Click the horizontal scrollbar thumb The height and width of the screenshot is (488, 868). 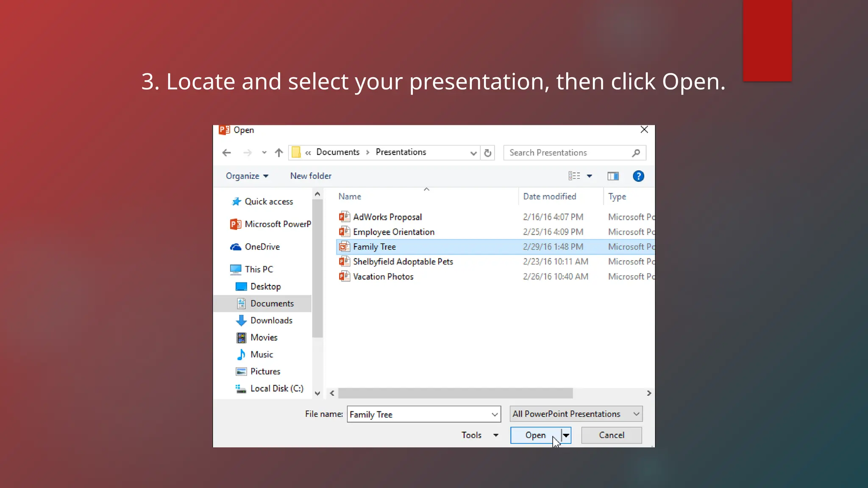pyautogui.click(x=455, y=394)
